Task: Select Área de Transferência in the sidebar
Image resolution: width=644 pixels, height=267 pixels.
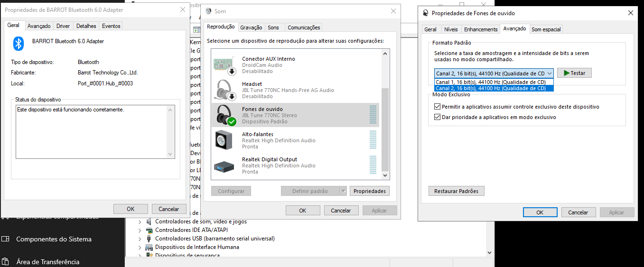Action: click(x=48, y=262)
